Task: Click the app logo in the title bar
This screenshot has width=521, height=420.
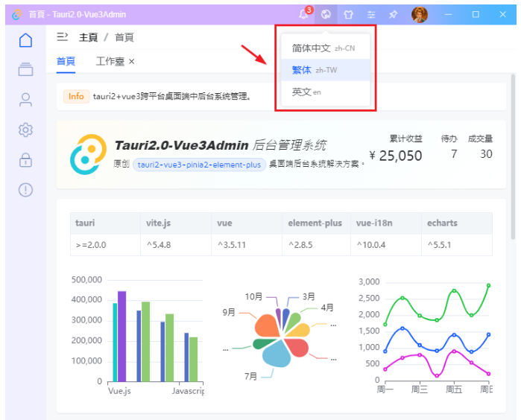Action: (16, 15)
